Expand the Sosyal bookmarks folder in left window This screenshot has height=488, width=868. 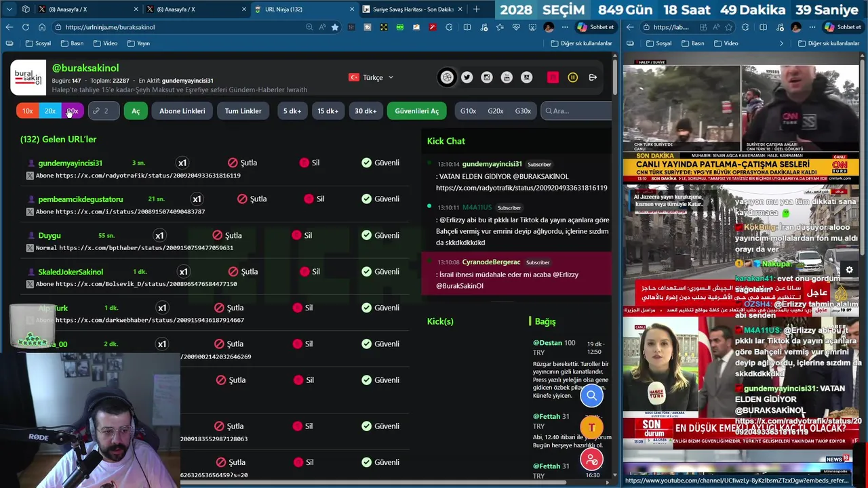[x=38, y=43]
